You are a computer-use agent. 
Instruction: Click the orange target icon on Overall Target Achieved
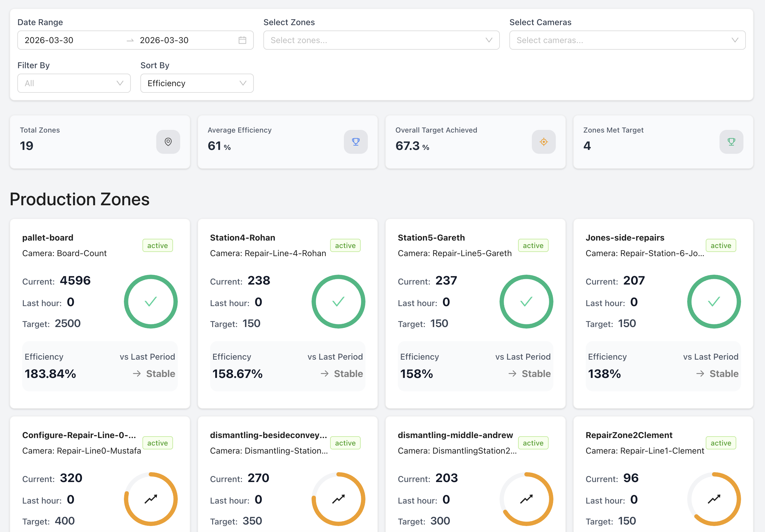pyautogui.click(x=544, y=142)
